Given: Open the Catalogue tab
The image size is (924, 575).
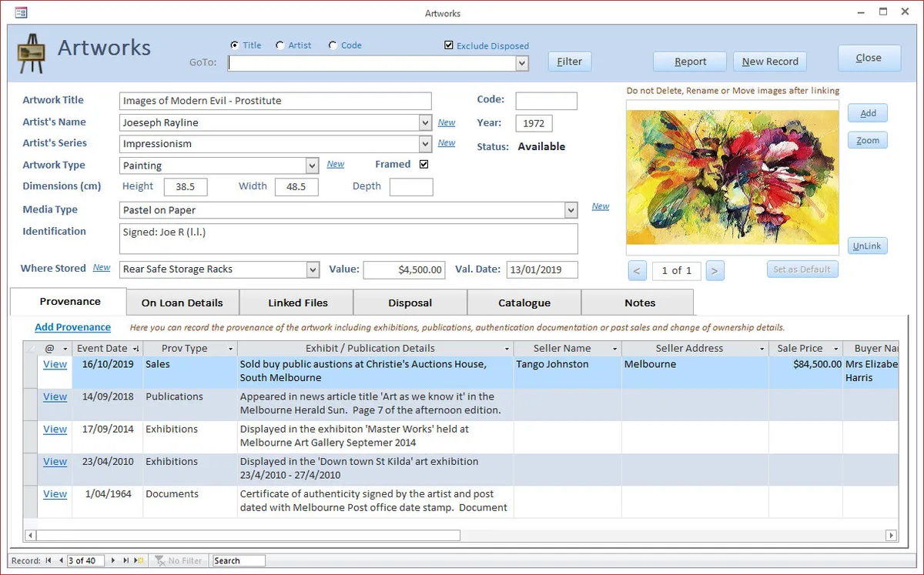Looking at the screenshot, I should tap(524, 302).
